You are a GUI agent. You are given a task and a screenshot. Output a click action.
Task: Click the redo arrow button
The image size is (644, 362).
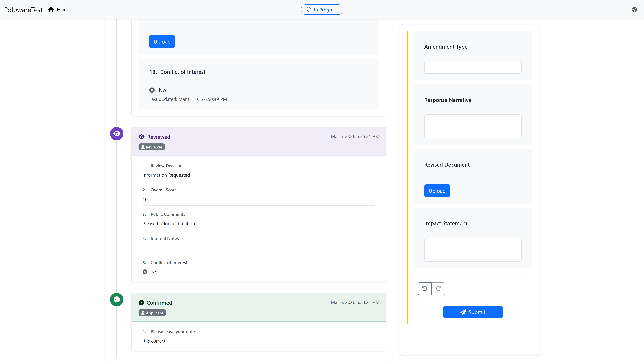438,289
